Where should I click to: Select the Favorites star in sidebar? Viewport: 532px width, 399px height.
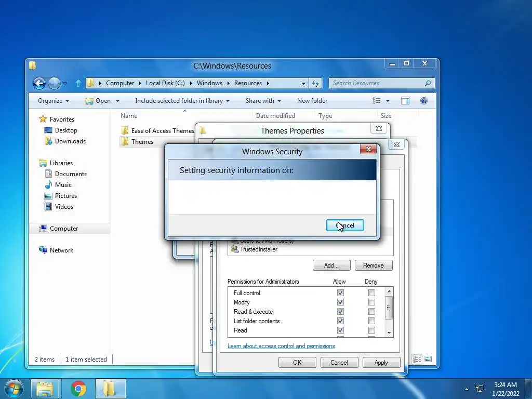(43, 119)
